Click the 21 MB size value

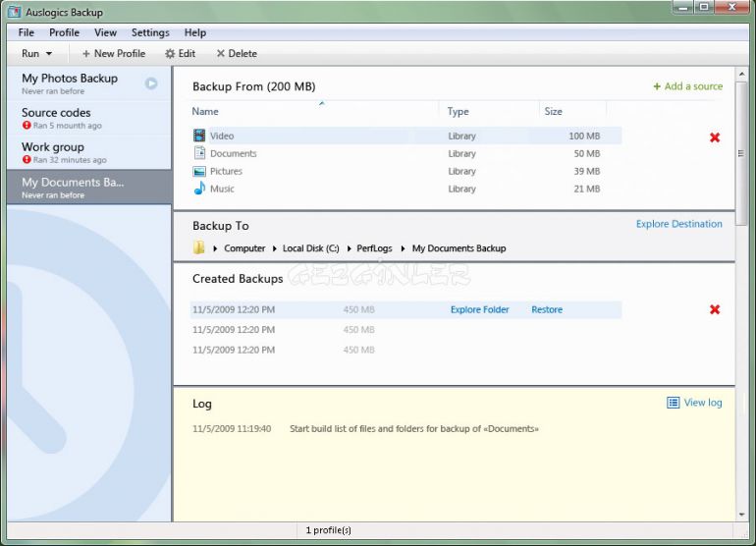click(587, 189)
